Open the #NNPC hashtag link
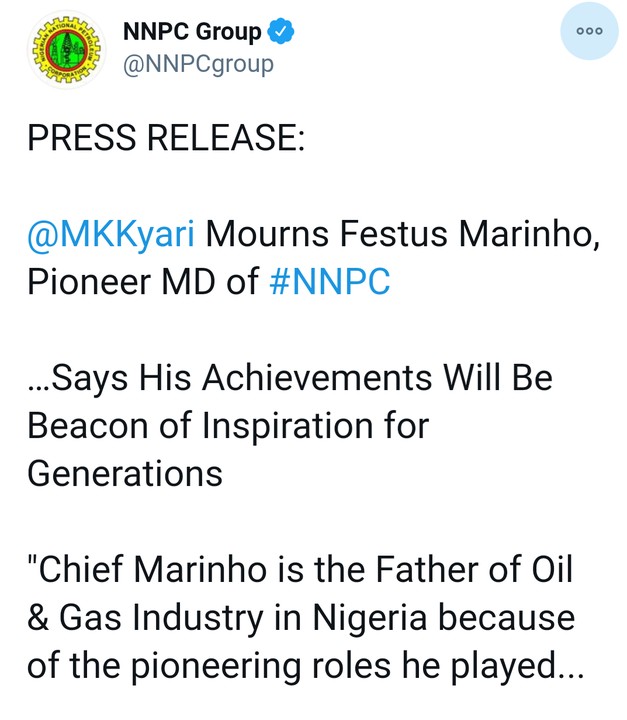Screen dimensions: 627x720 330,283
